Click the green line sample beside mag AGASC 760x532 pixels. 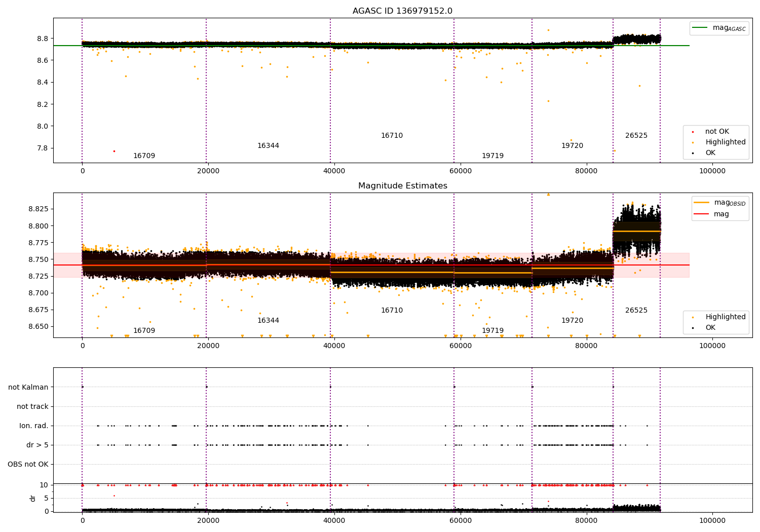click(701, 28)
